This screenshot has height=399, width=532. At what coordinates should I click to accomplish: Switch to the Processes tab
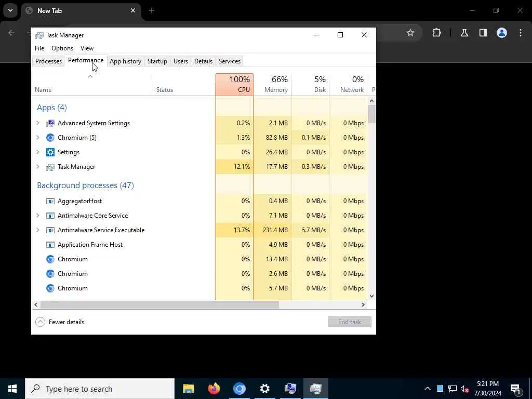point(48,61)
